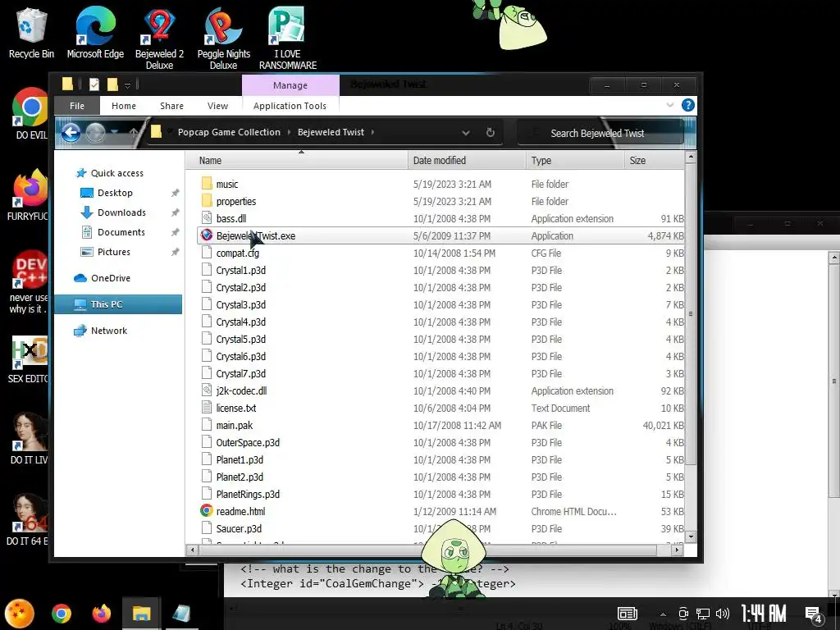Select Documents in navigation pane
The width and height of the screenshot is (840, 630).
point(121,232)
